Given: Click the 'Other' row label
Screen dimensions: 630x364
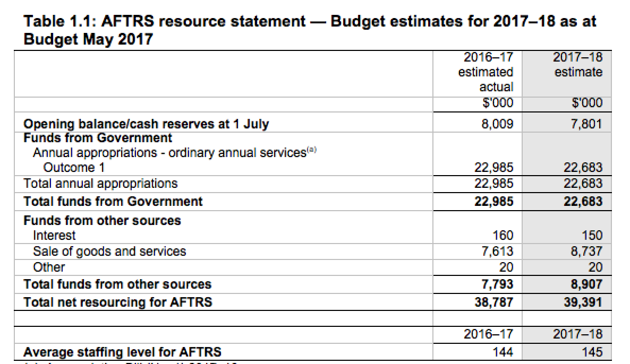Looking at the screenshot, I should tap(49, 267).
